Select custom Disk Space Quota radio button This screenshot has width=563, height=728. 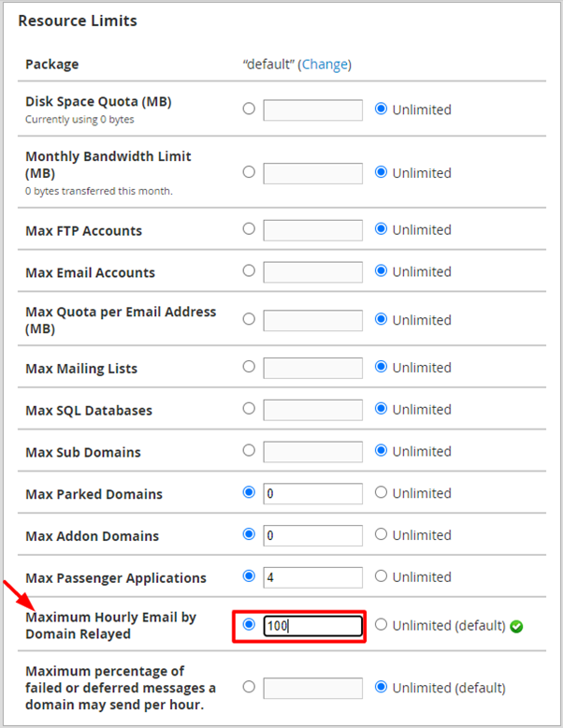pyautogui.click(x=249, y=109)
